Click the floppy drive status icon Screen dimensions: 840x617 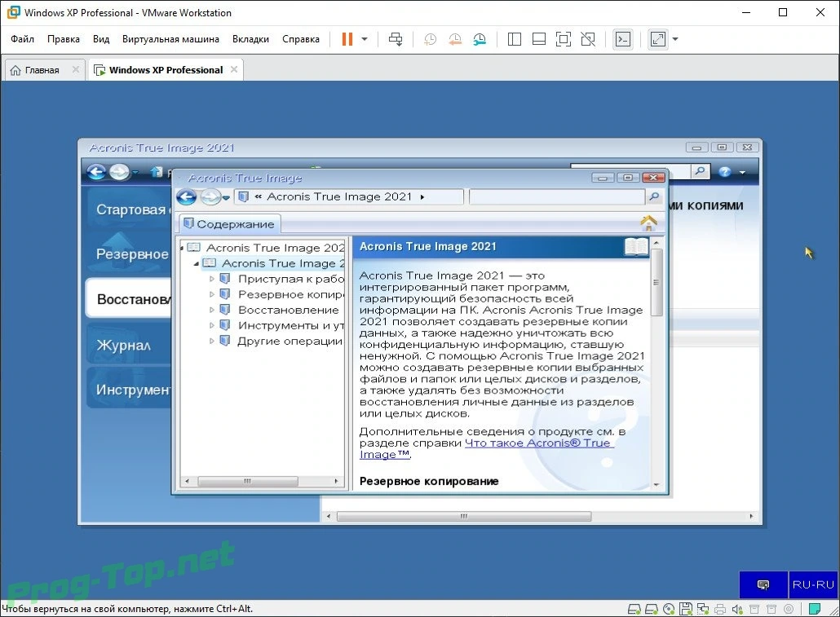[686, 609]
